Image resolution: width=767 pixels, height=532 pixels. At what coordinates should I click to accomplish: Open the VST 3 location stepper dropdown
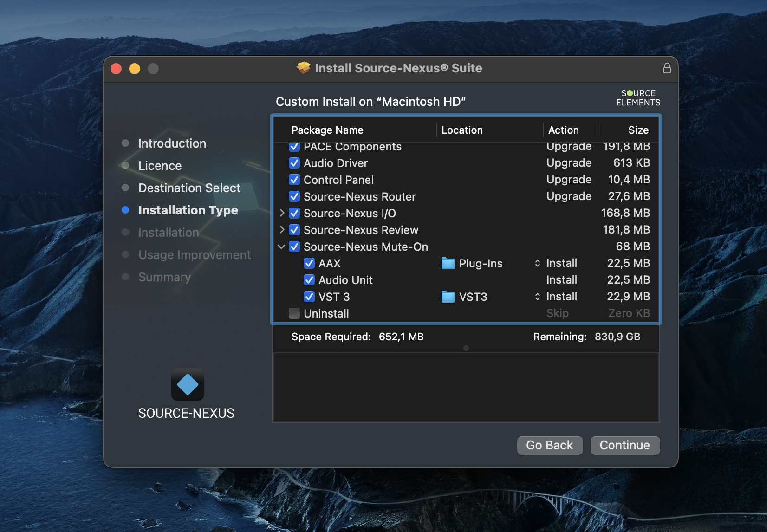pyautogui.click(x=537, y=297)
